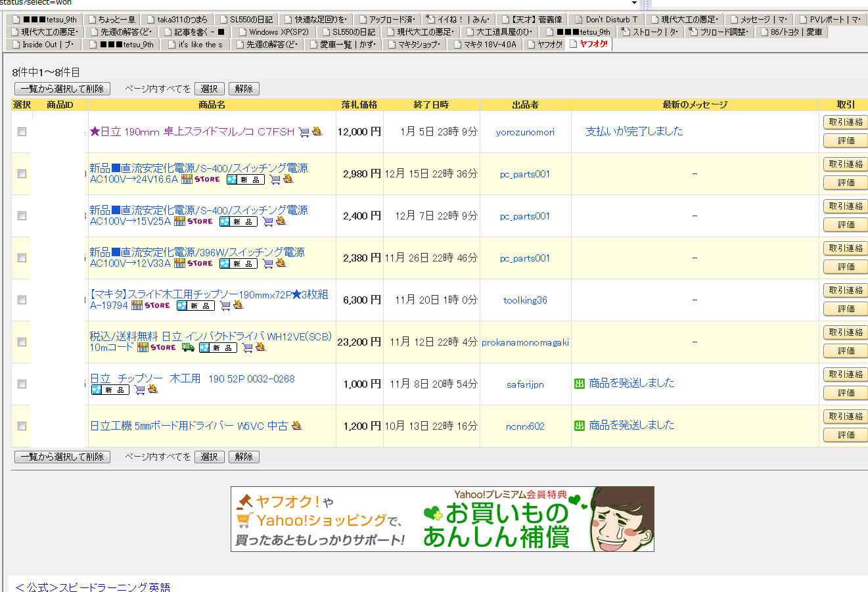Open the マキタショップ tab
Screen dimensions: 868x592
414,44
